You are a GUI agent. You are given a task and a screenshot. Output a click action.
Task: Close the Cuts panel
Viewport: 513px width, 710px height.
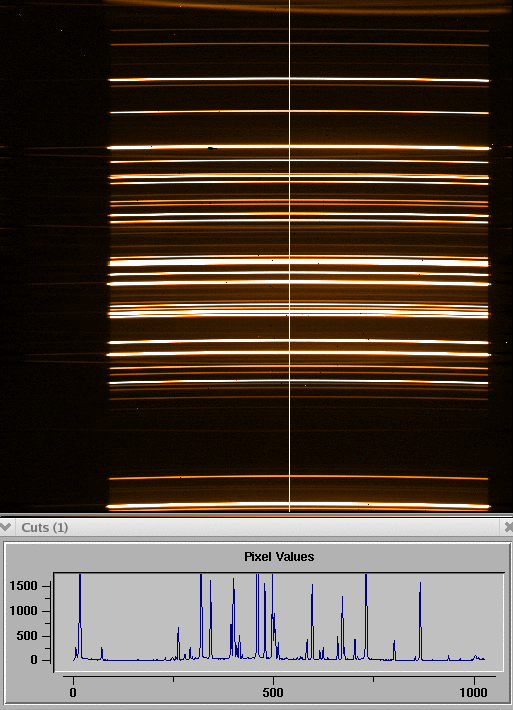pos(508,527)
